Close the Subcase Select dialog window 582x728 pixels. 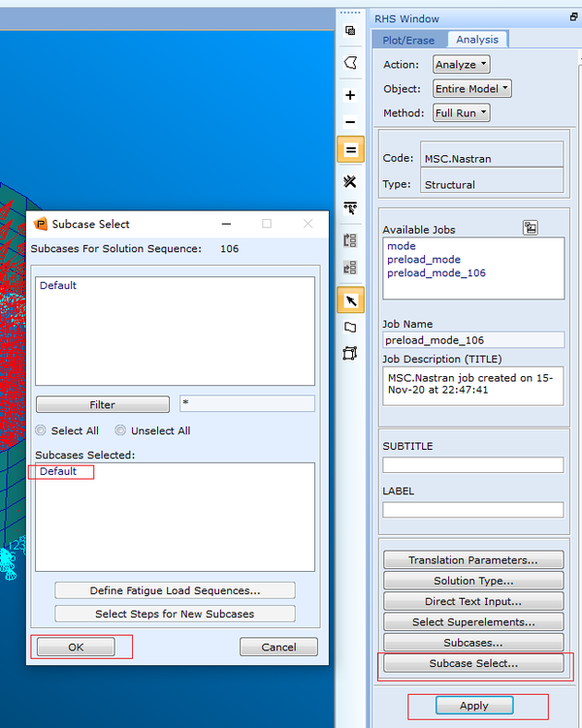[x=307, y=224]
